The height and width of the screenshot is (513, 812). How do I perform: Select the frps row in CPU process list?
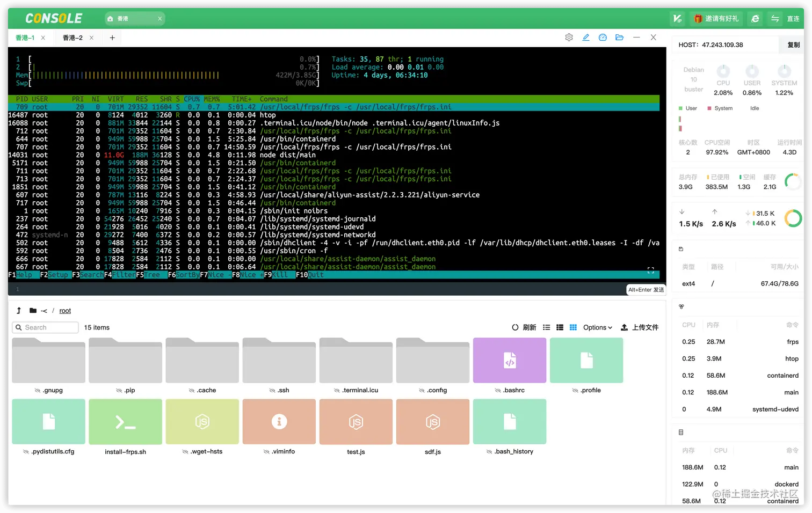[x=739, y=342]
